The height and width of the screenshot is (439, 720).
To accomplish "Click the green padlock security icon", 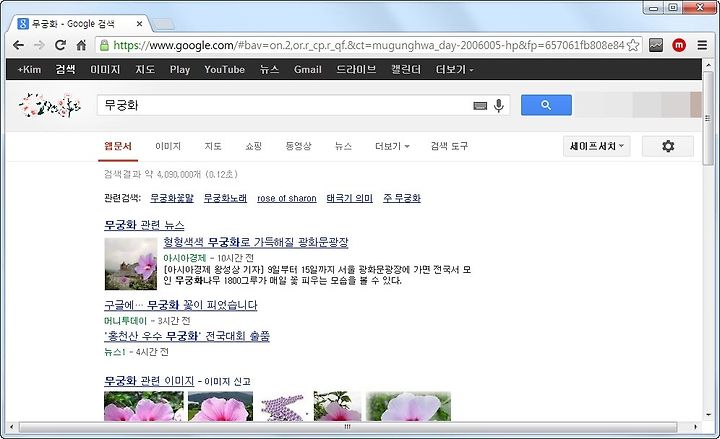I will 105,45.
